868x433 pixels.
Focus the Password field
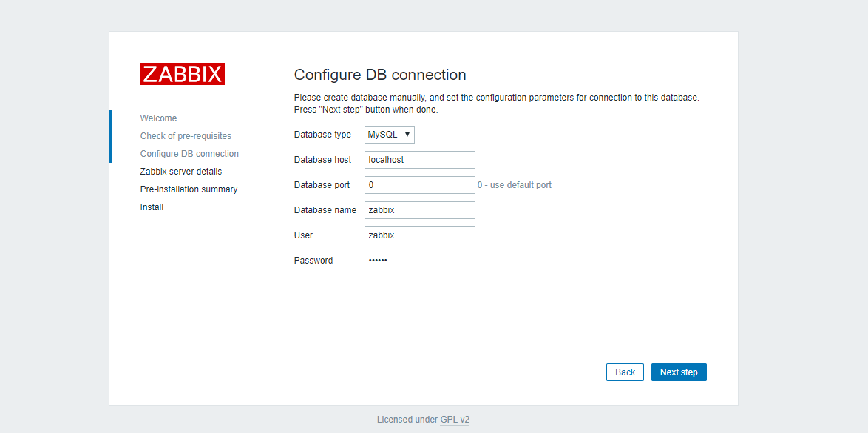[420, 261]
